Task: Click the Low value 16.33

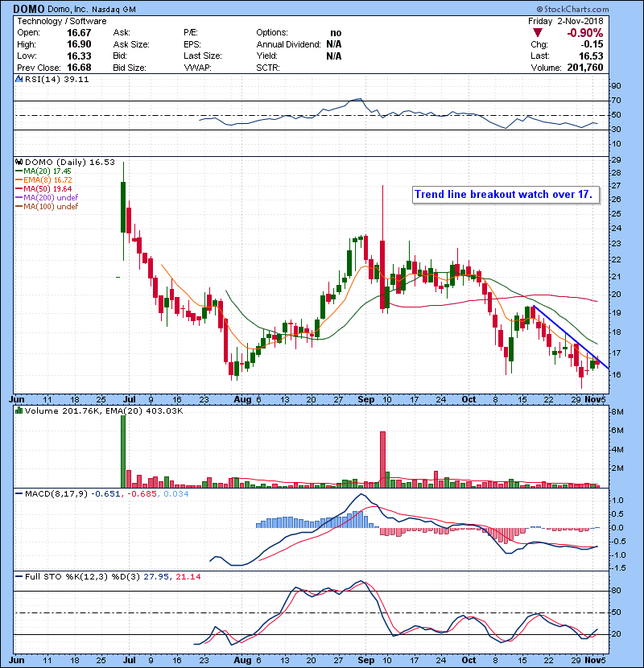Action: coord(79,56)
